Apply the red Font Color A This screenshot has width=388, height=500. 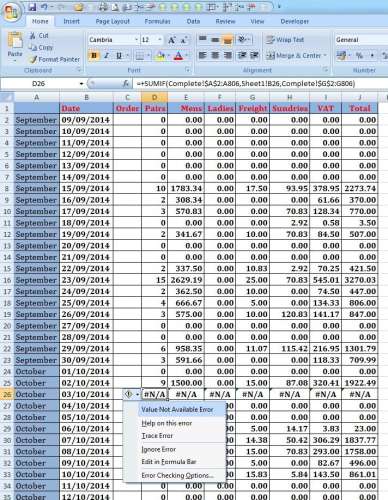178,56
